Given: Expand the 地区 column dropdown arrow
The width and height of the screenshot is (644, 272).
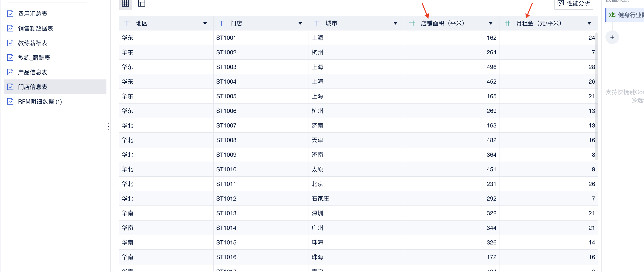Looking at the screenshot, I should [x=205, y=23].
